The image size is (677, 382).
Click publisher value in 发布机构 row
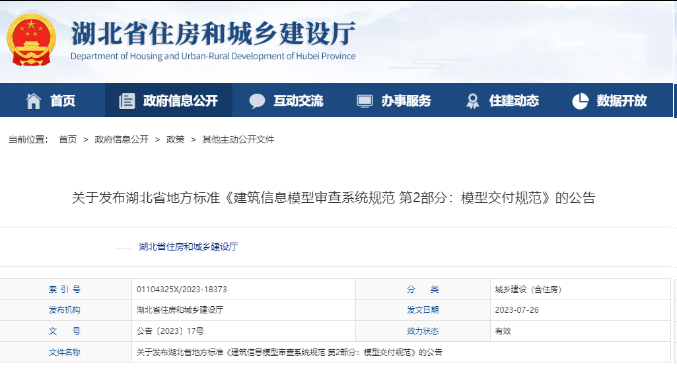[x=180, y=310]
